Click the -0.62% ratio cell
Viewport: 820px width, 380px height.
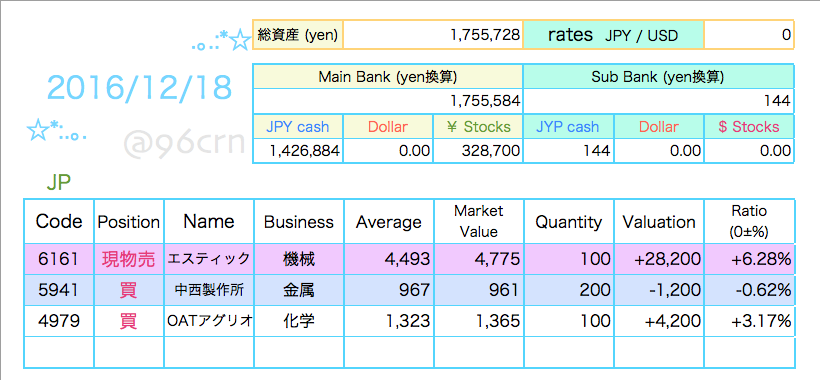(x=749, y=290)
